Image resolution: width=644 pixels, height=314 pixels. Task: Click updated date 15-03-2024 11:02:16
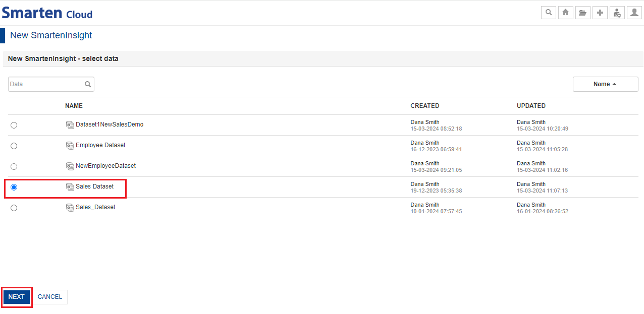[543, 170]
